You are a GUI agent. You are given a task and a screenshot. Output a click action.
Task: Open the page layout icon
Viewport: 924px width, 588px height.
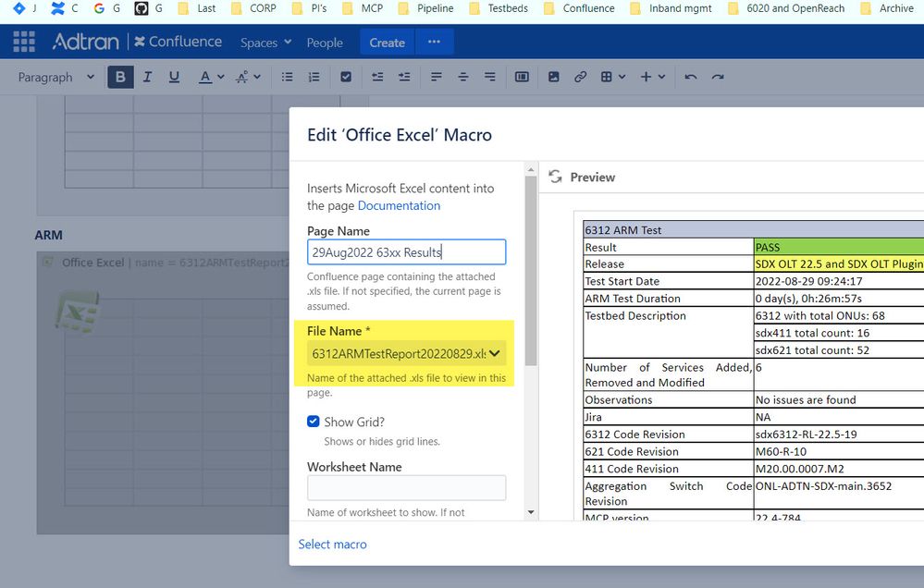(522, 77)
